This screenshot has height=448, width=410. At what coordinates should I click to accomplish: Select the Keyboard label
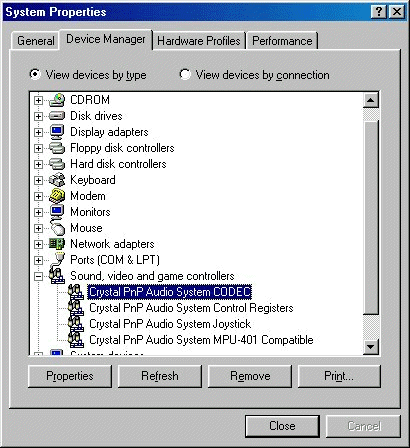tap(93, 180)
